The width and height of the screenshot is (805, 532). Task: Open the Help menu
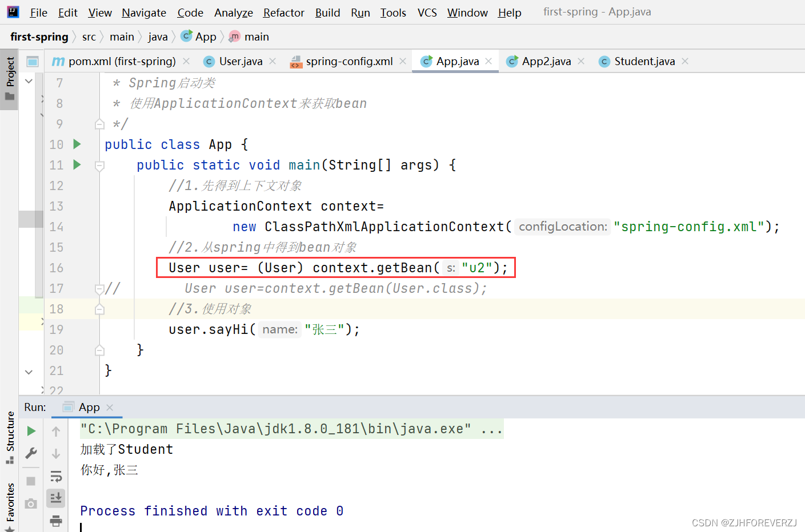point(509,13)
